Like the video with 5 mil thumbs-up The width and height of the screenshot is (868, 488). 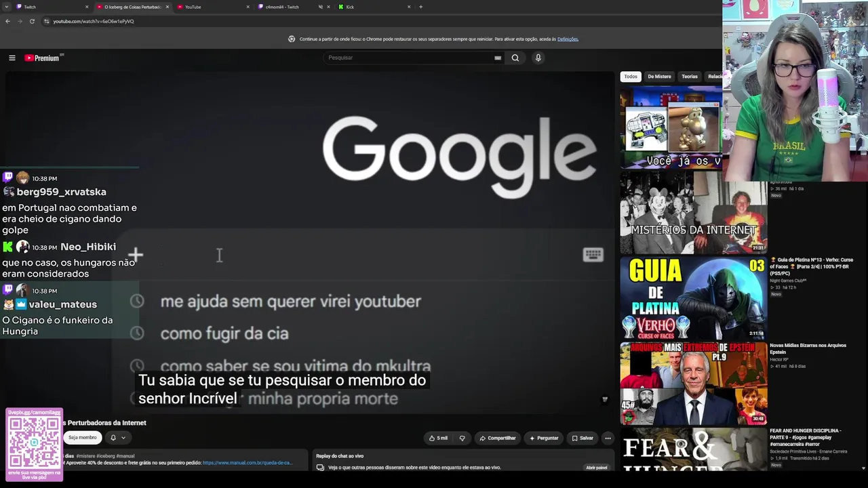click(439, 438)
